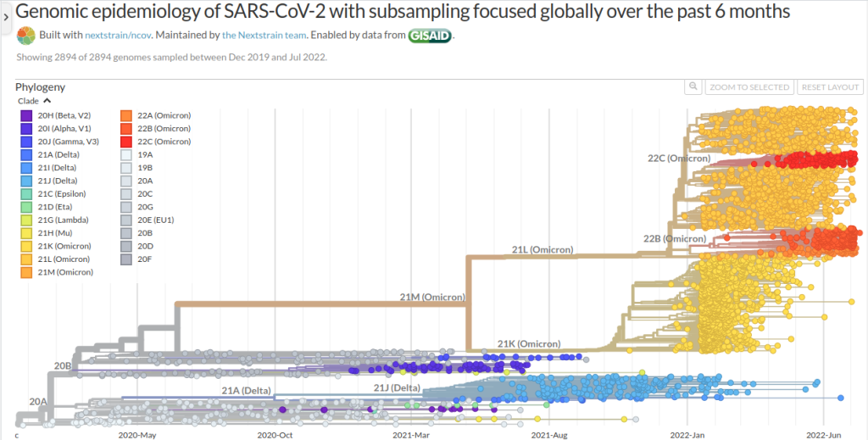Select 19B legend swatch
Viewport: 868px width, 440px height.
(x=126, y=168)
